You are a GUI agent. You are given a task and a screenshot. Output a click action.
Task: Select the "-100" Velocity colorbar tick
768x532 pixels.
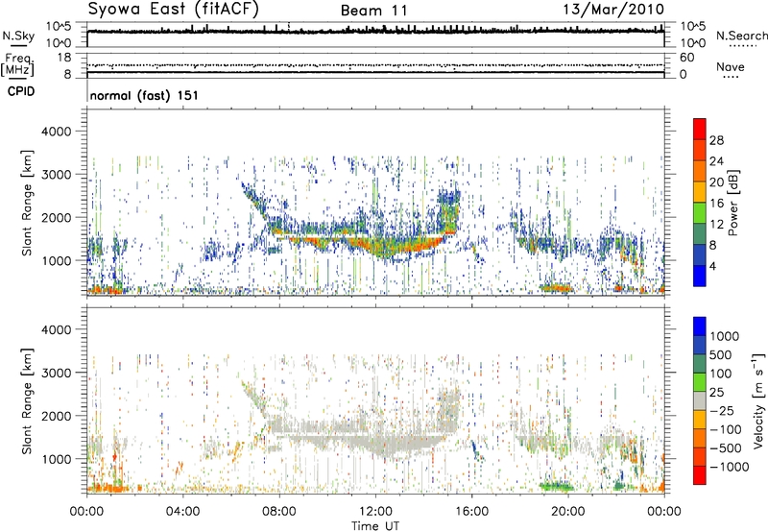pyautogui.click(x=726, y=429)
